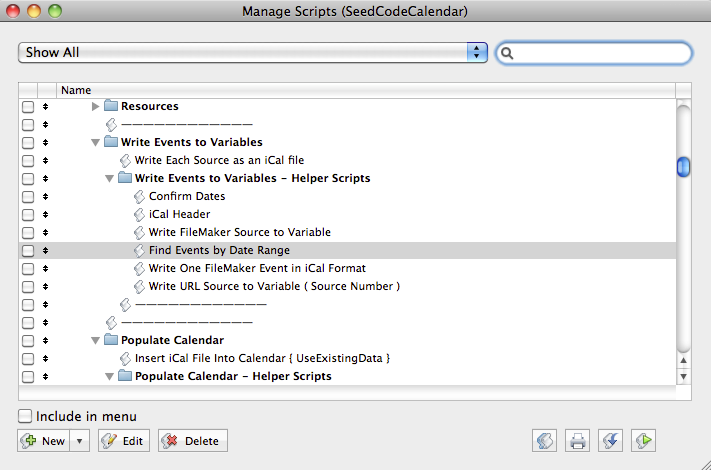Select the Find Events by Date Range script
The image size is (711, 470).
(219, 250)
